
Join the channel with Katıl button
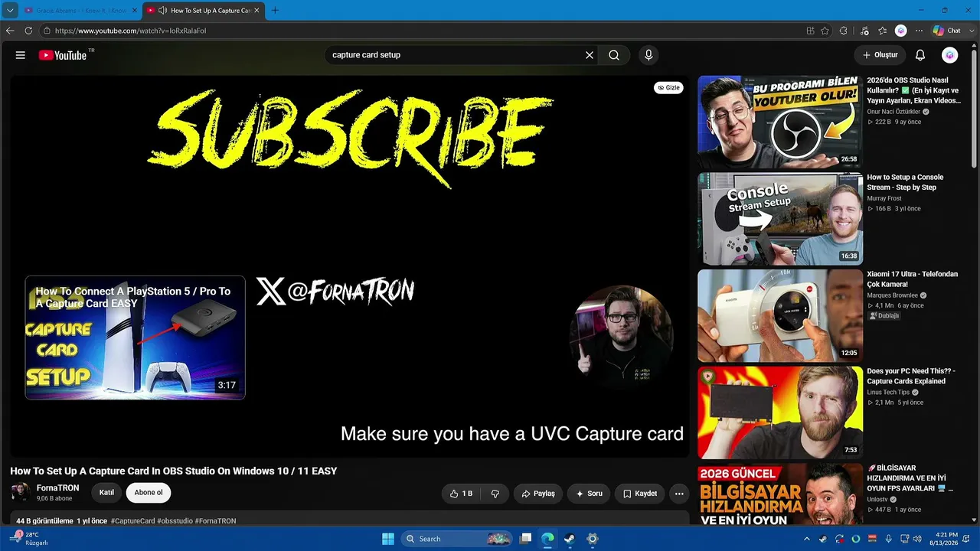coord(106,493)
